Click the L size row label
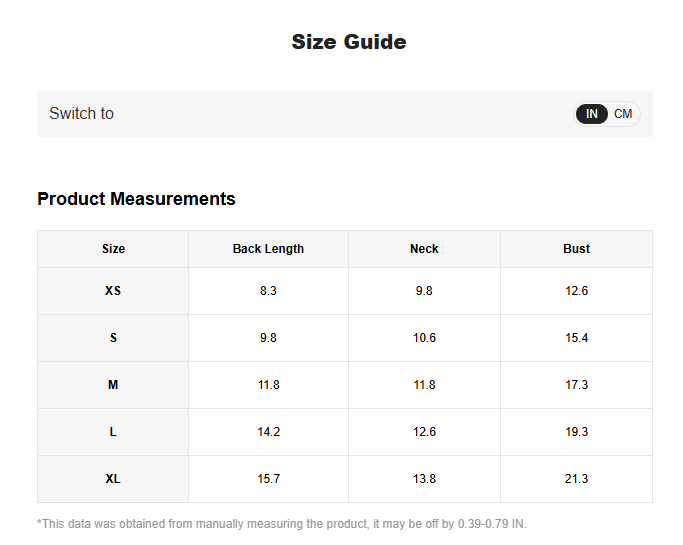This screenshot has height=545, width=683. pyautogui.click(x=113, y=432)
